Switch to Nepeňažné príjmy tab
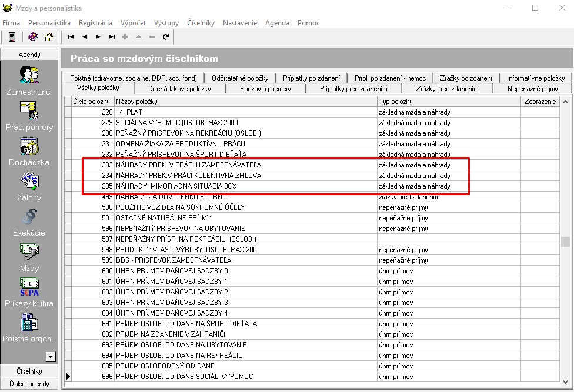The height and width of the screenshot is (392, 574). (532, 89)
